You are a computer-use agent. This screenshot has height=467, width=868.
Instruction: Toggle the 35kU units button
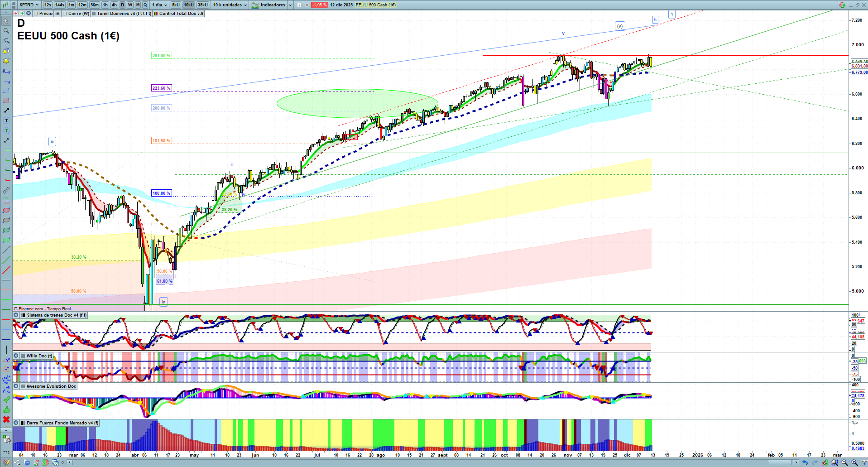[x=203, y=5]
